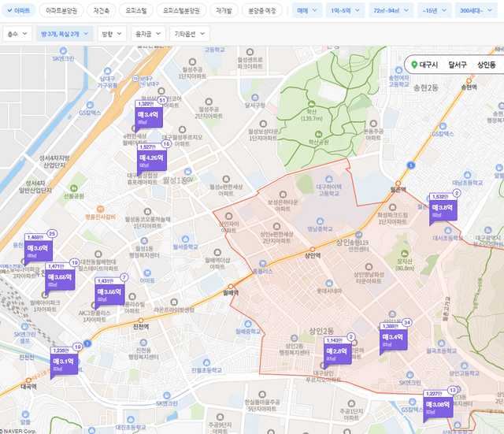504x434 pixels.
Task: Expand the 융자금 loan filter
Action: [148, 34]
